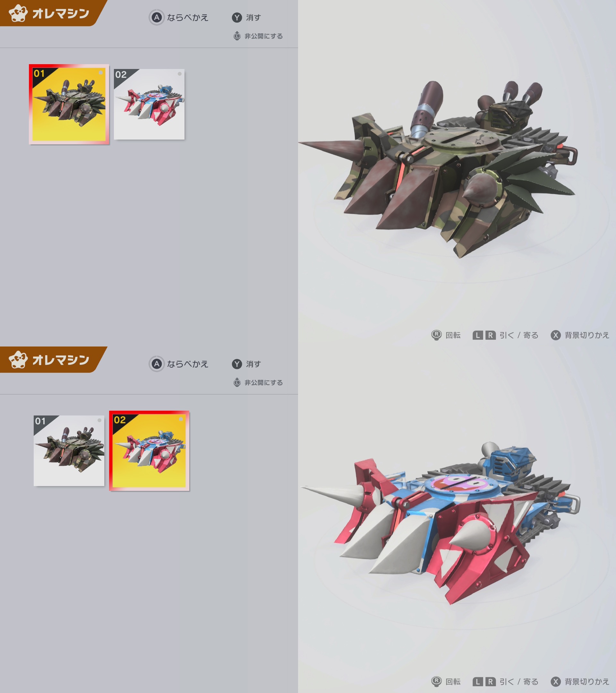Click the 消す label in bottom panel
Screen dimensions: 616x693
point(253,364)
